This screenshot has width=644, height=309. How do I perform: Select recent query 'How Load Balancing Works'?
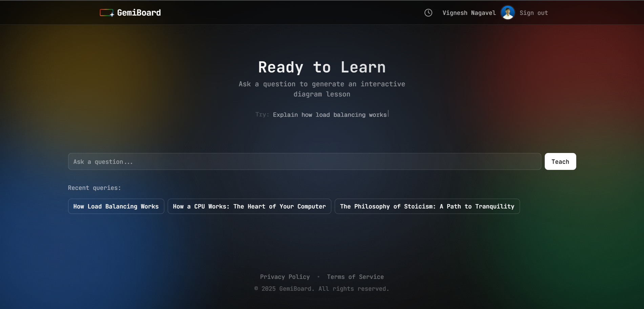click(x=116, y=206)
